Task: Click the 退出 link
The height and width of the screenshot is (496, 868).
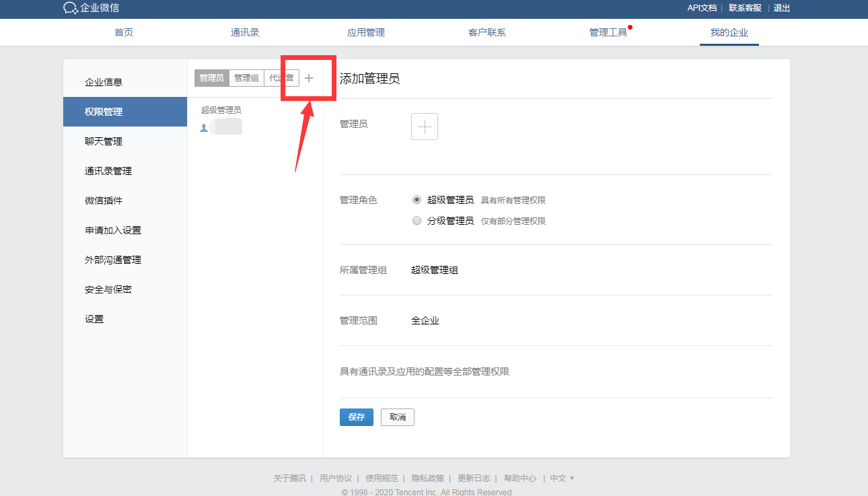Action: point(782,8)
